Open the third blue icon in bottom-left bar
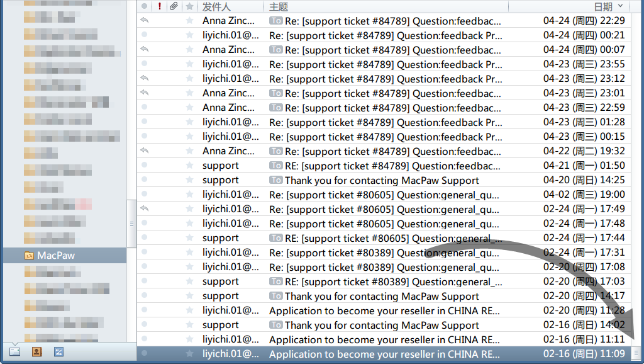Viewport: 644px width, 364px height. pyautogui.click(x=58, y=352)
